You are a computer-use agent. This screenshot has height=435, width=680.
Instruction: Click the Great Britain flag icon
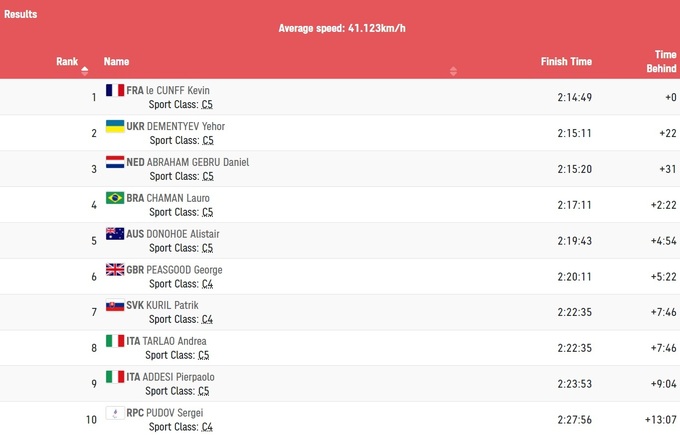point(115,270)
